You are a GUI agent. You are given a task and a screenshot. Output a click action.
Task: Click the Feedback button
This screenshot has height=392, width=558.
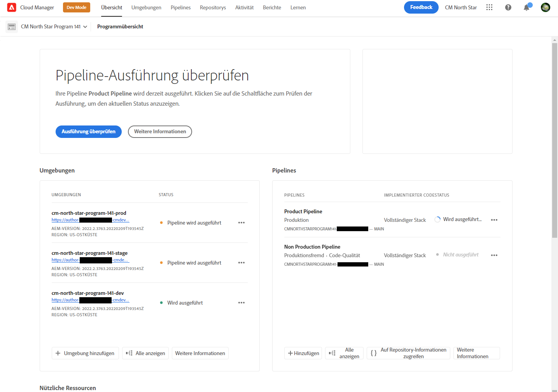[421, 7]
